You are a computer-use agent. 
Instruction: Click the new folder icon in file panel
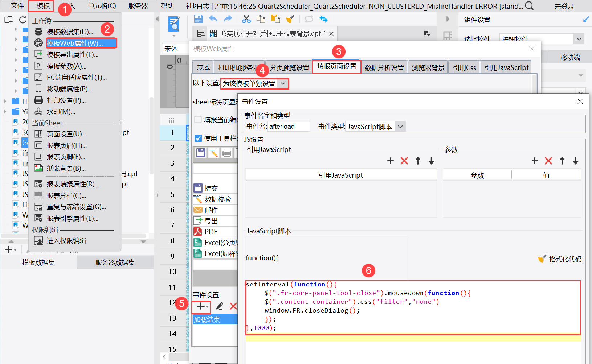coord(8,20)
